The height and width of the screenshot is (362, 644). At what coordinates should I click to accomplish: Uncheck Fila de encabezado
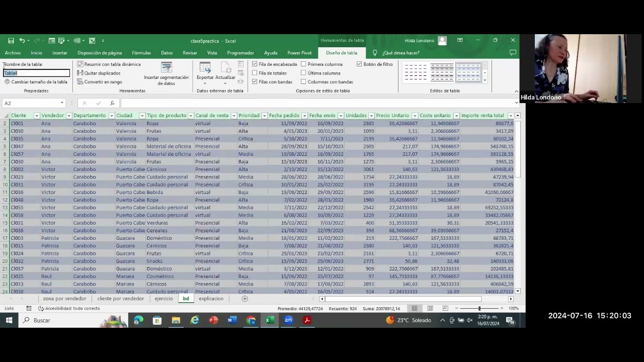255,64
